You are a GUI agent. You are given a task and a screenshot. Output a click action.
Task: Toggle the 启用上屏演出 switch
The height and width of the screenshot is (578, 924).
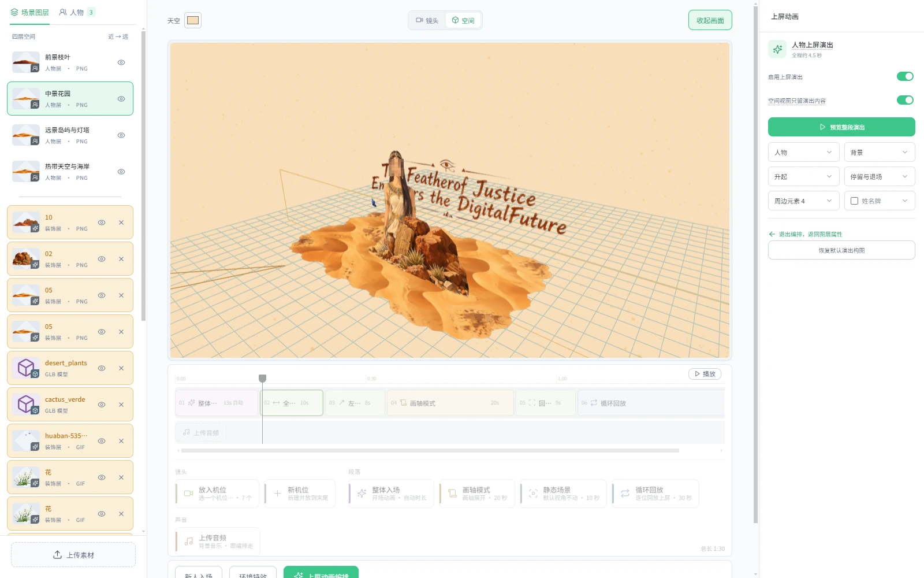tap(905, 76)
